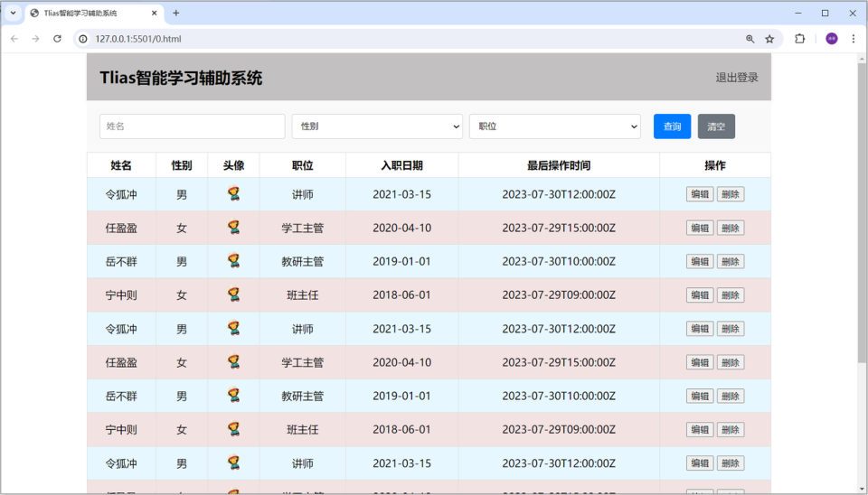Open the purple profile avatar in Chrome

[832, 39]
